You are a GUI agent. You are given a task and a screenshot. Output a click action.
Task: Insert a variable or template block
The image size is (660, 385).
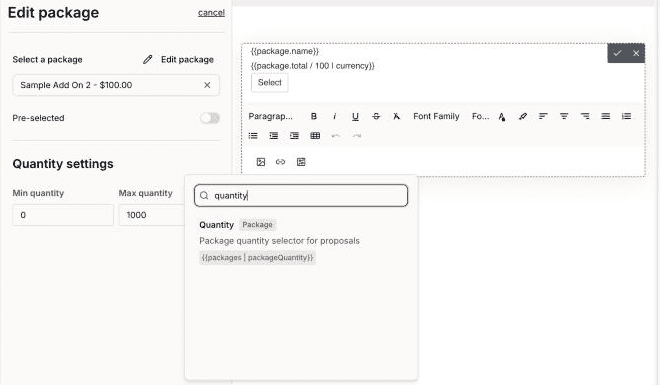[301, 162]
